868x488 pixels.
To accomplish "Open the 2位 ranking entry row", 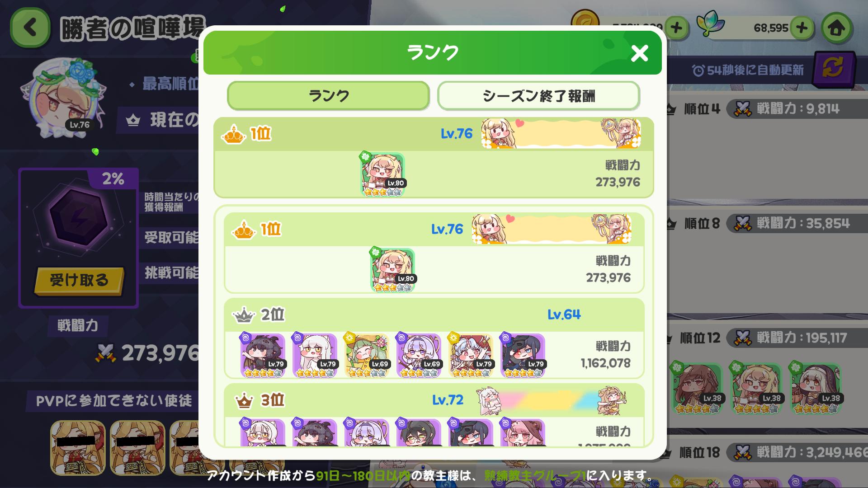I will click(x=434, y=338).
